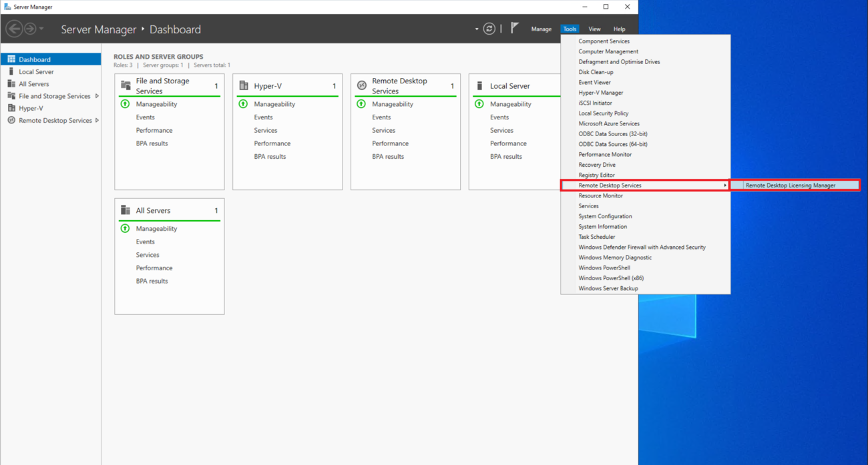Open Local Security Policy

pos(645,113)
